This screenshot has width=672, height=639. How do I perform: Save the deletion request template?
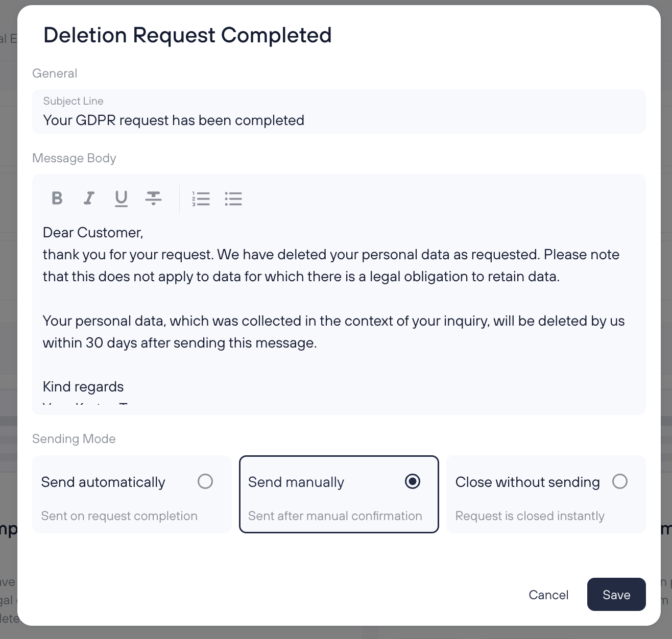pyautogui.click(x=616, y=595)
